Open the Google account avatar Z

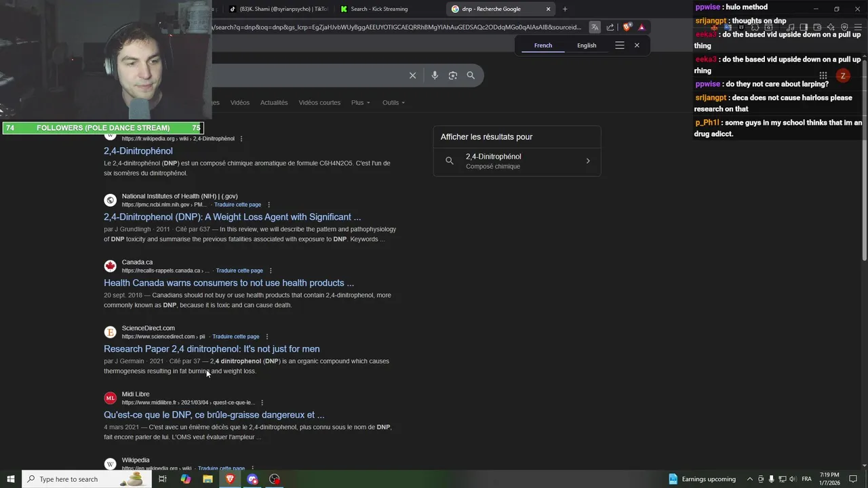coord(843,75)
